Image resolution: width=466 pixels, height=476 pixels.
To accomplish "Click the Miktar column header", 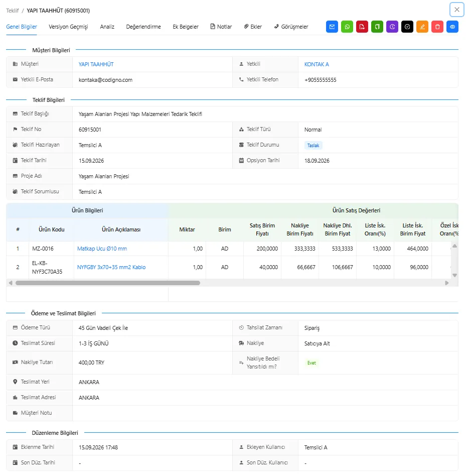I will [187, 229].
